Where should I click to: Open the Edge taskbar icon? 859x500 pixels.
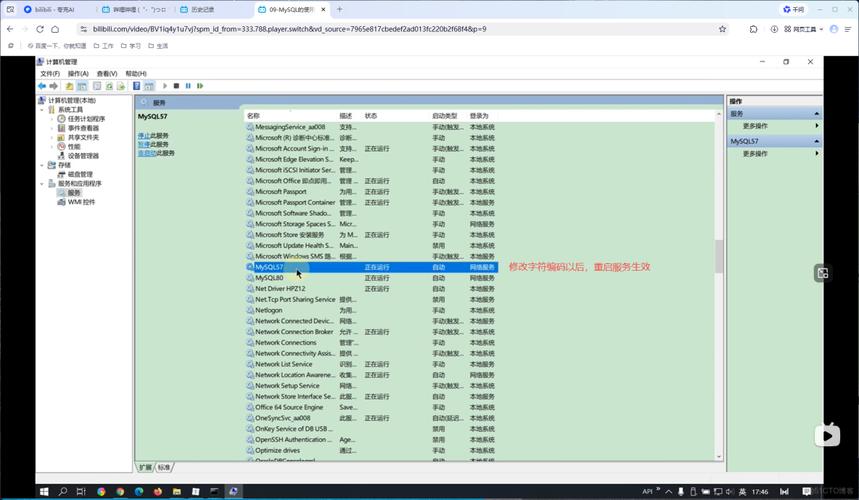pos(139,491)
